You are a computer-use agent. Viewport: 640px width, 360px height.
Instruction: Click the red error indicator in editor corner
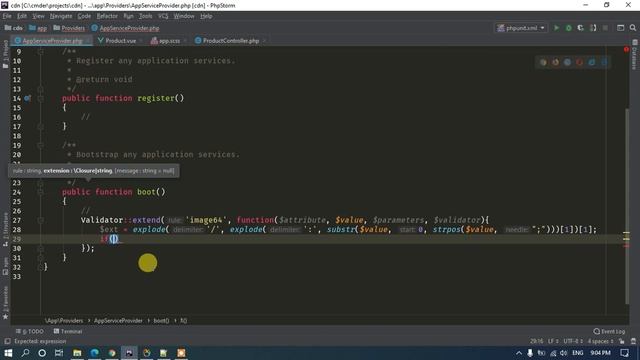[626, 49]
